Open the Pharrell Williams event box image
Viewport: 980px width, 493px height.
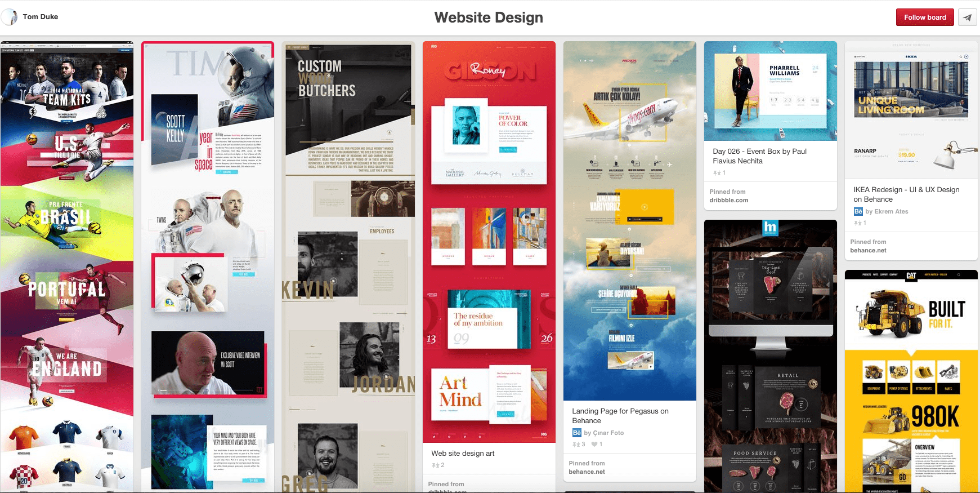tap(771, 91)
